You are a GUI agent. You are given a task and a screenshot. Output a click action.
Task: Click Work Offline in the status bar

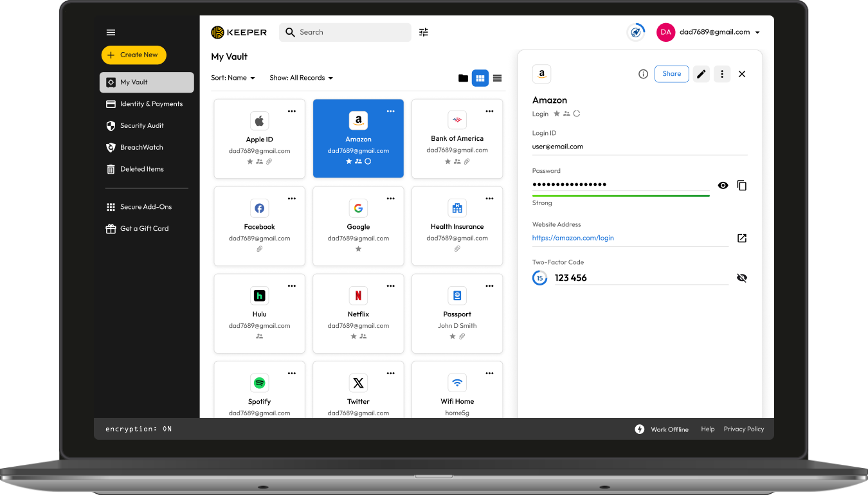tap(669, 429)
